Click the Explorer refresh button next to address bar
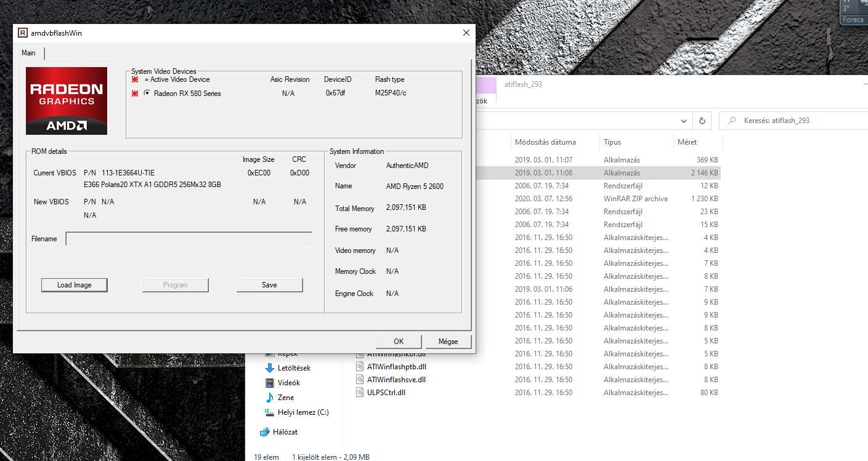868x461 pixels. (x=702, y=121)
